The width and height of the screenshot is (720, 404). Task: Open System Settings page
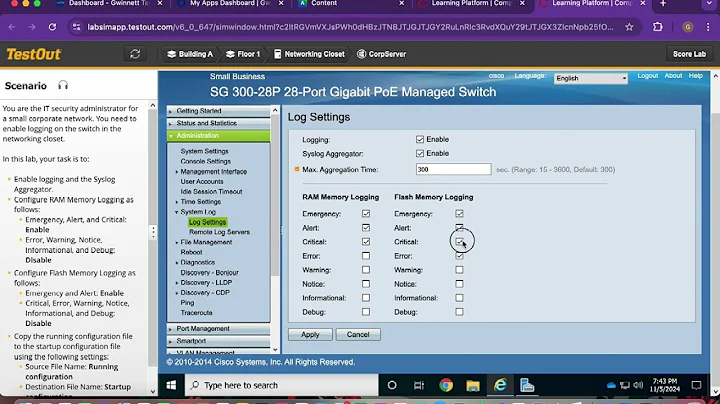204,151
